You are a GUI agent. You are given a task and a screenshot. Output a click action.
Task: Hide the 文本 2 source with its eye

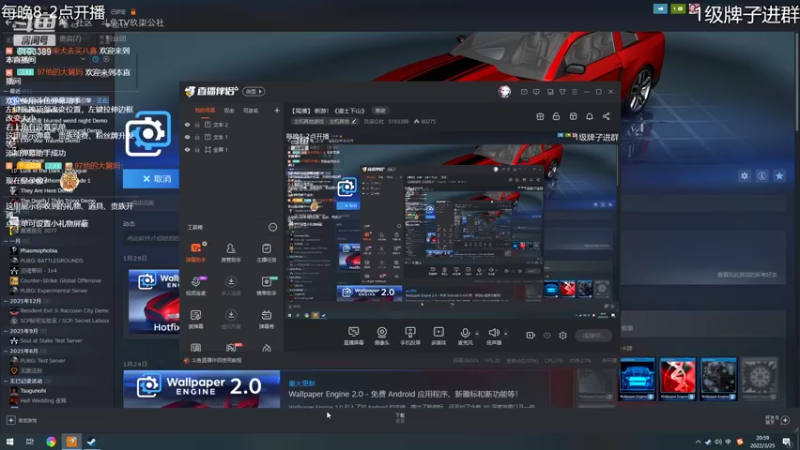(x=187, y=124)
